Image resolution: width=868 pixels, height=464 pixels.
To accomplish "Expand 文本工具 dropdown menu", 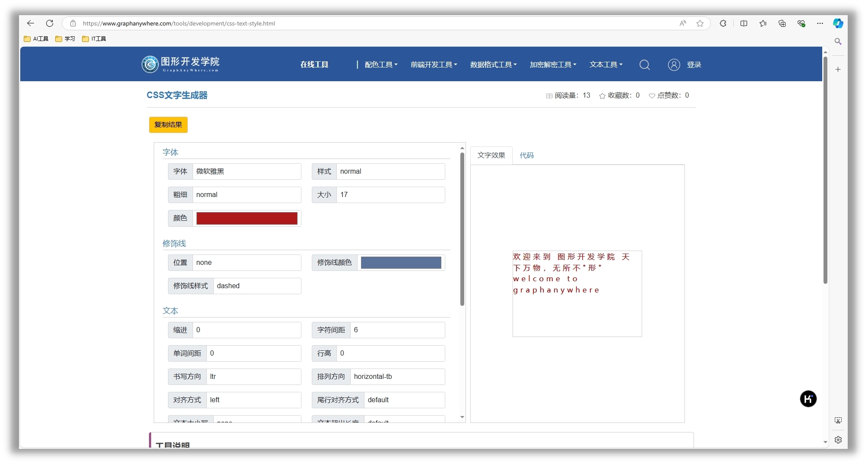I will pyautogui.click(x=606, y=65).
